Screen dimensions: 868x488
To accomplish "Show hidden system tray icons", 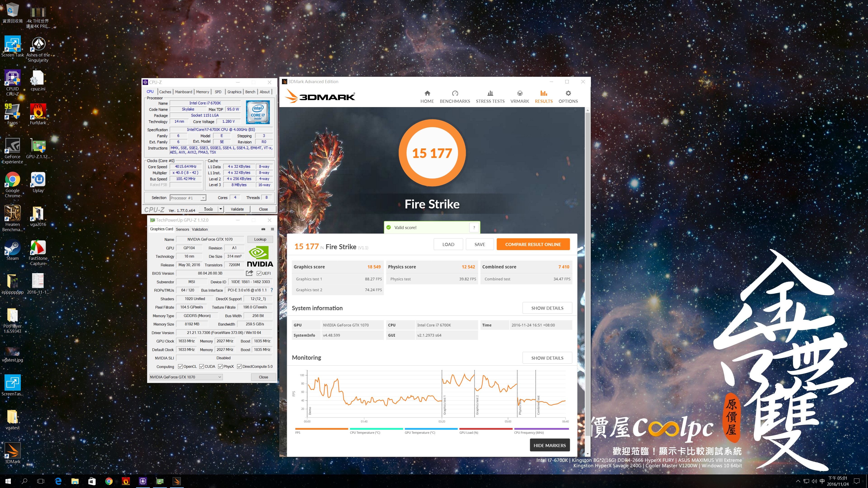I will click(x=797, y=481).
